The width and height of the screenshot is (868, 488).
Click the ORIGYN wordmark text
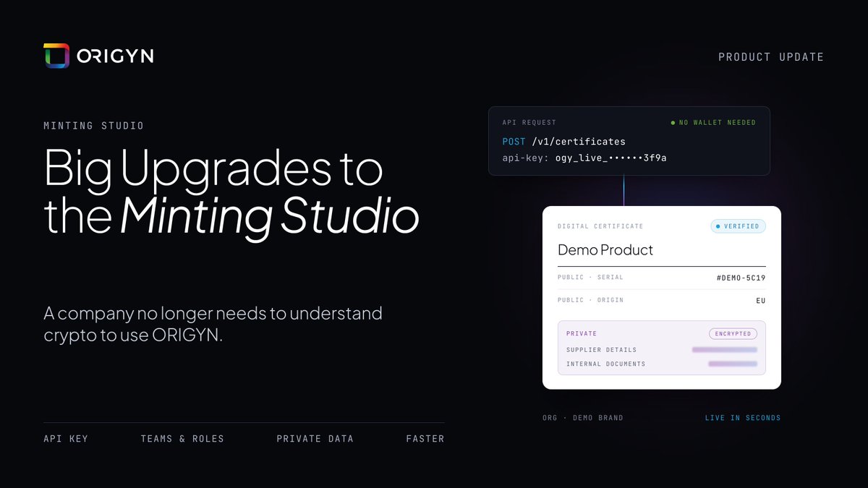[114, 56]
